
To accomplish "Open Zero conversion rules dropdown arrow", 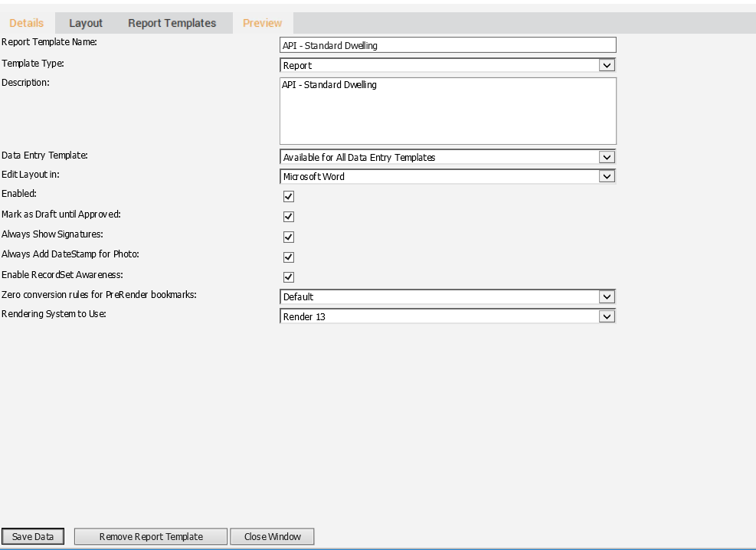I will pos(607,297).
